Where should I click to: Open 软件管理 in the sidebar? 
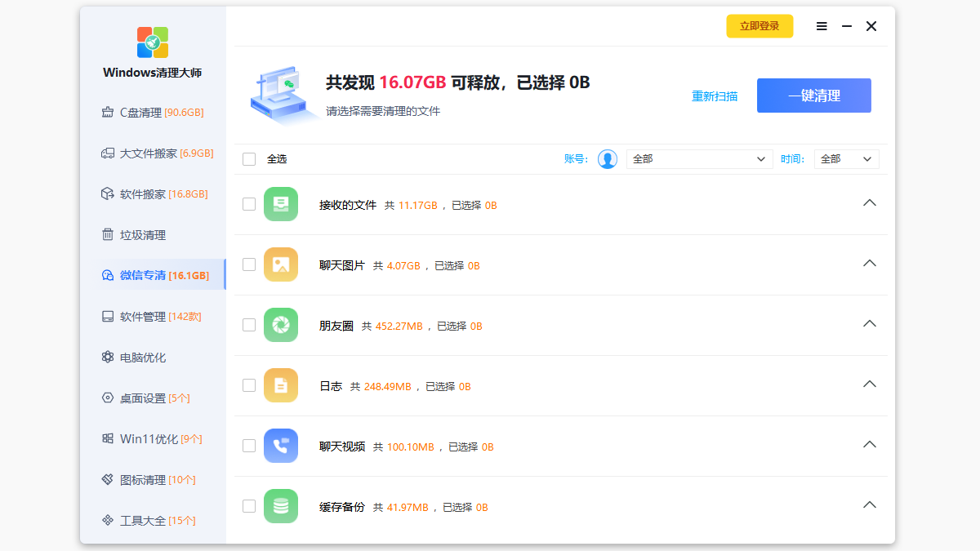tap(153, 317)
